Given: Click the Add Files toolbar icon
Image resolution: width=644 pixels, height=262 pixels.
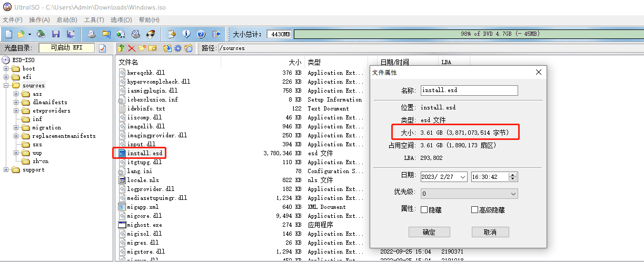Looking at the screenshot, I should coord(172,34).
